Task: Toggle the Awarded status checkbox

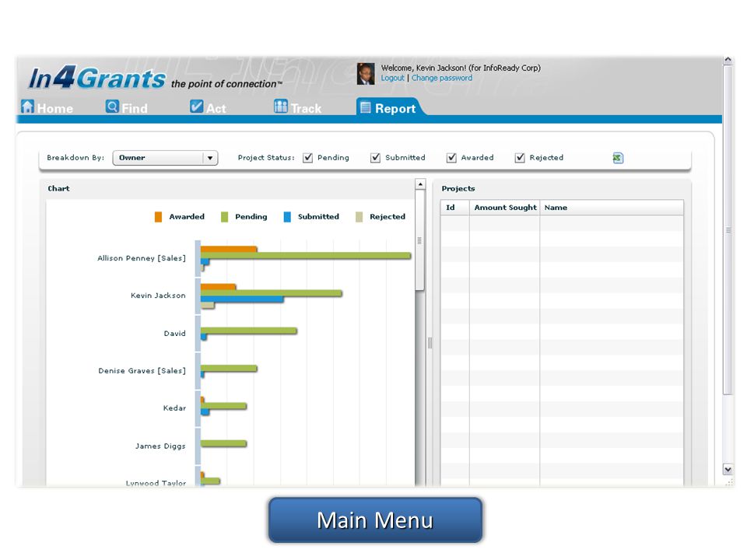Action: coord(451,158)
